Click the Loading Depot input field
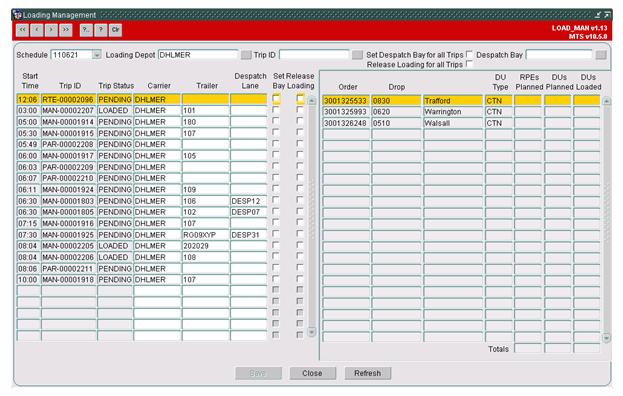This screenshot has height=396, width=623. pyautogui.click(x=198, y=55)
